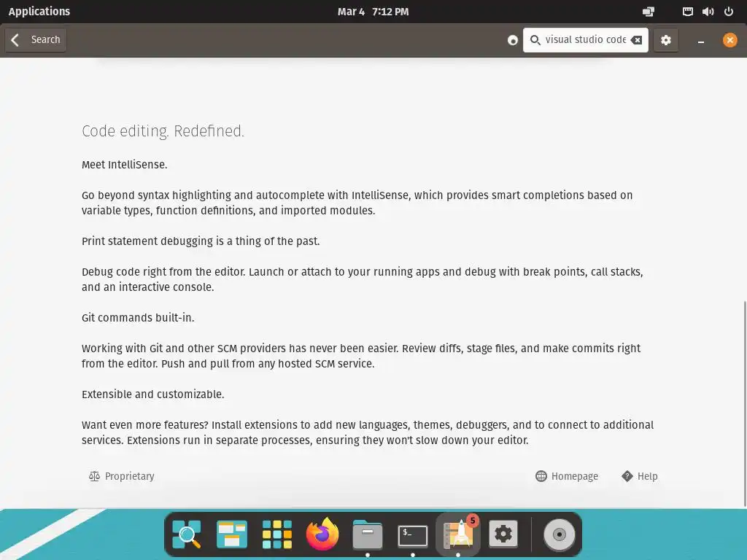Image resolution: width=747 pixels, height=560 pixels.
Task: Close the Pop!_Shop window
Action: tap(729, 40)
